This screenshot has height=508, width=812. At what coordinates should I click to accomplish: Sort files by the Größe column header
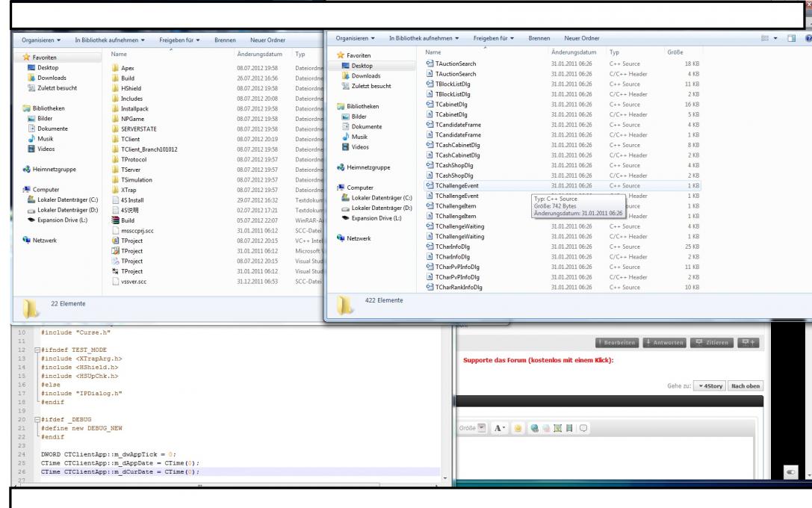tap(673, 52)
